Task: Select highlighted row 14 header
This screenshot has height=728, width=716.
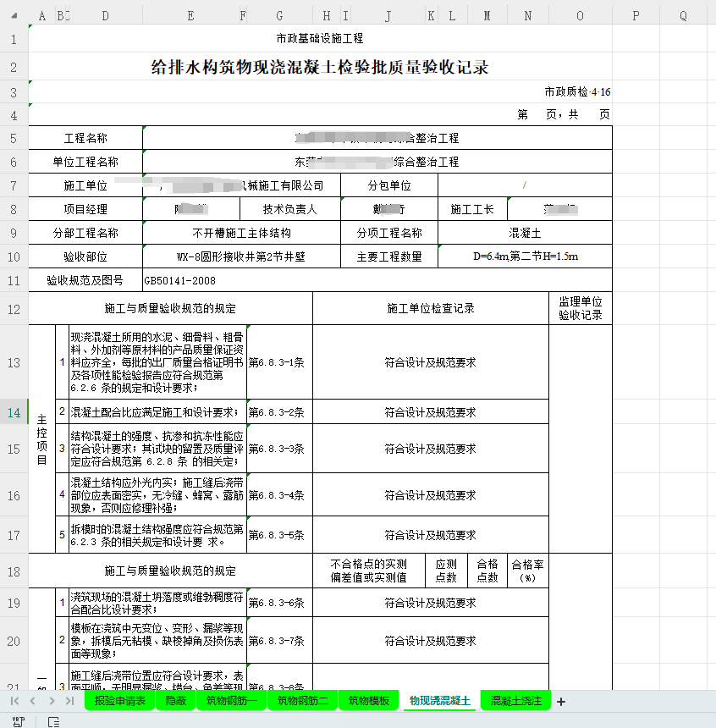Action: tap(14, 412)
